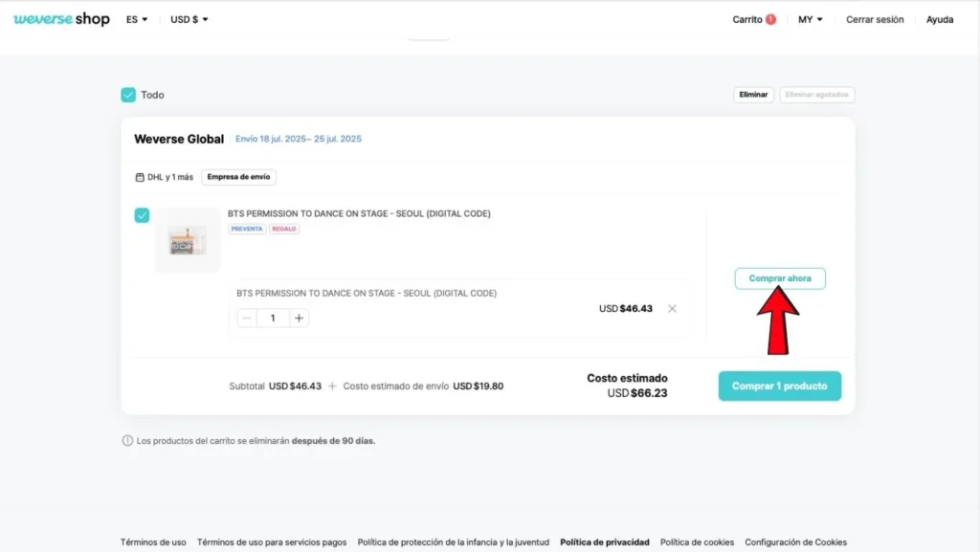980x552 pixels.
Task: Click the info icon beside cart notice
Action: [x=127, y=440]
